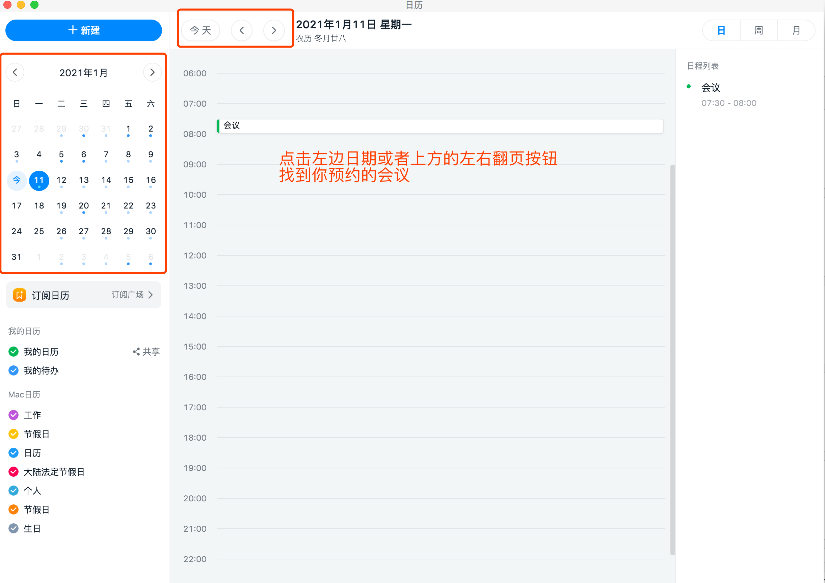Switch to 月 month view tab

coord(796,31)
